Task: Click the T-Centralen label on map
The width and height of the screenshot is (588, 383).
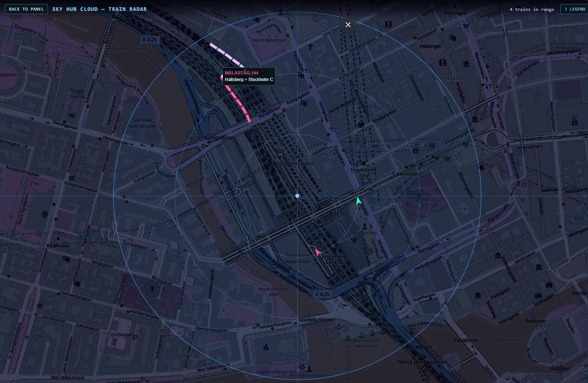Action: [x=406, y=174]
